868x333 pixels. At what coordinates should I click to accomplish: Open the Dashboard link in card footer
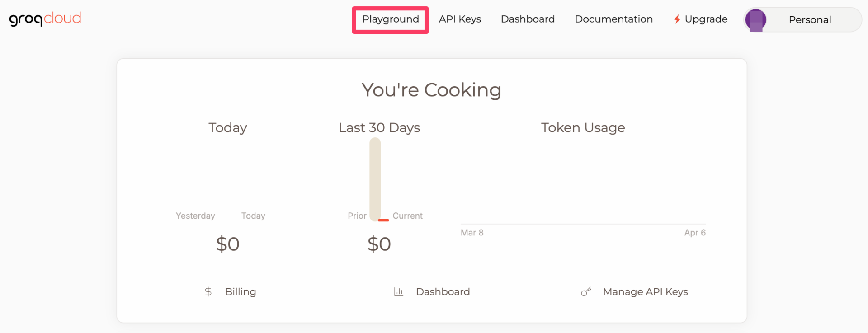[x=443, y=292]
